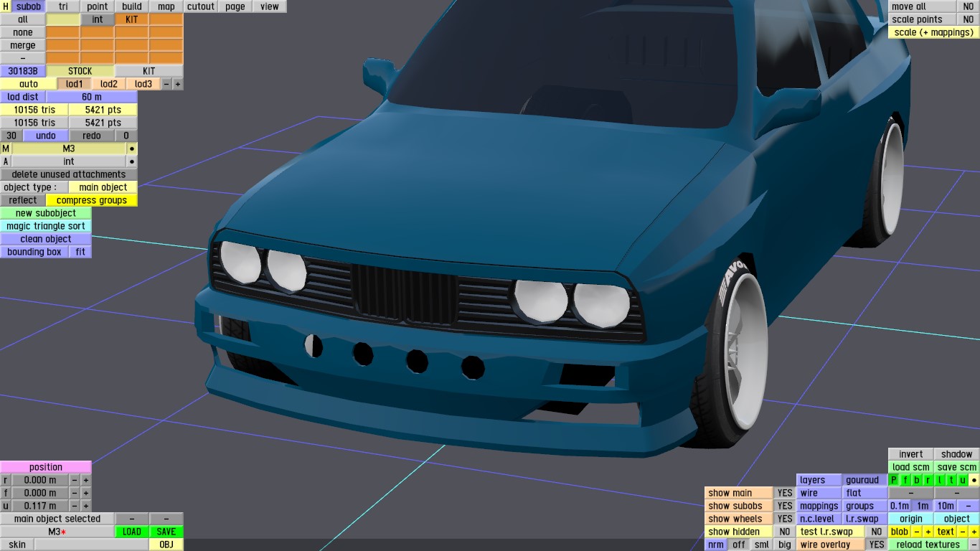Viewport: 980px width, 551px height.
Task: Toggle the show main YES setting
Action: (785, 493)
